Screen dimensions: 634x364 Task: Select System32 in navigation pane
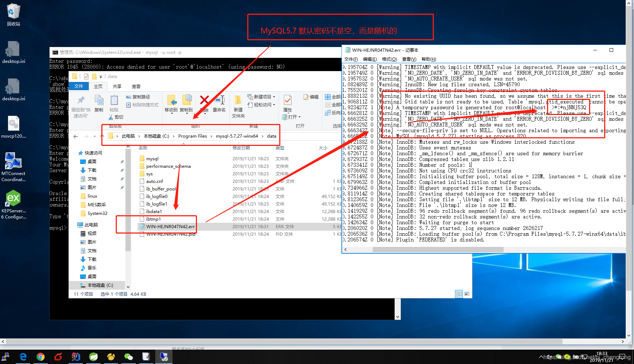pos(97,213)
